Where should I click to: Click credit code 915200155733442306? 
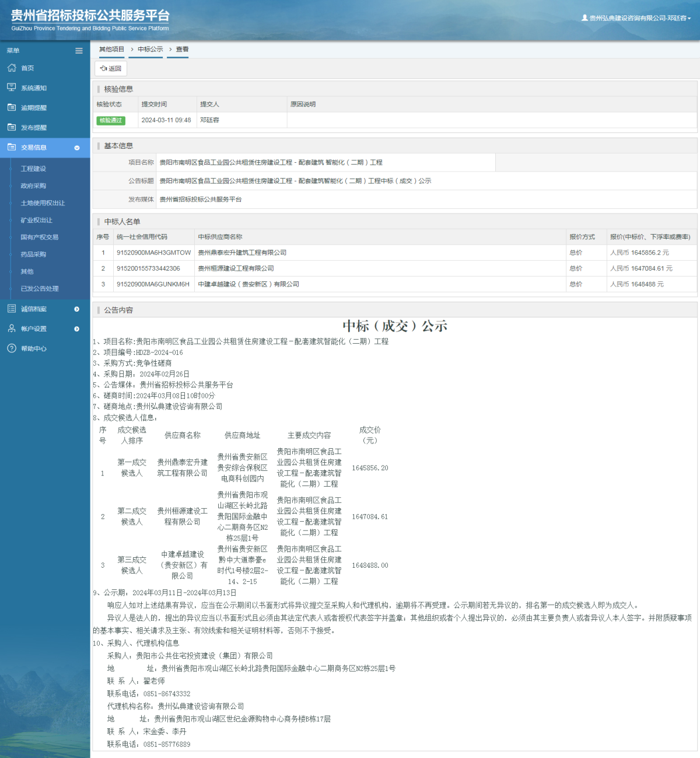(x=148, y=268)
